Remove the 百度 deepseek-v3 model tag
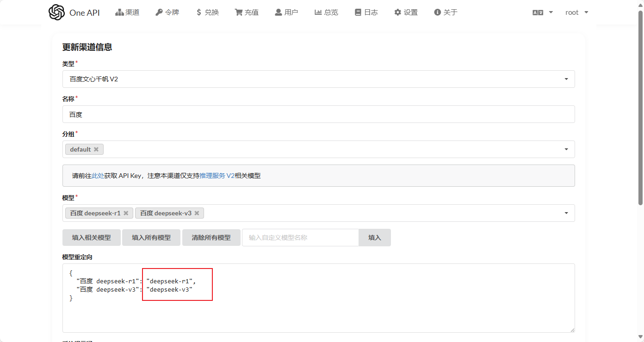This screenshot has height=342, width=644. pyautogui.click(x=197, y=213)
